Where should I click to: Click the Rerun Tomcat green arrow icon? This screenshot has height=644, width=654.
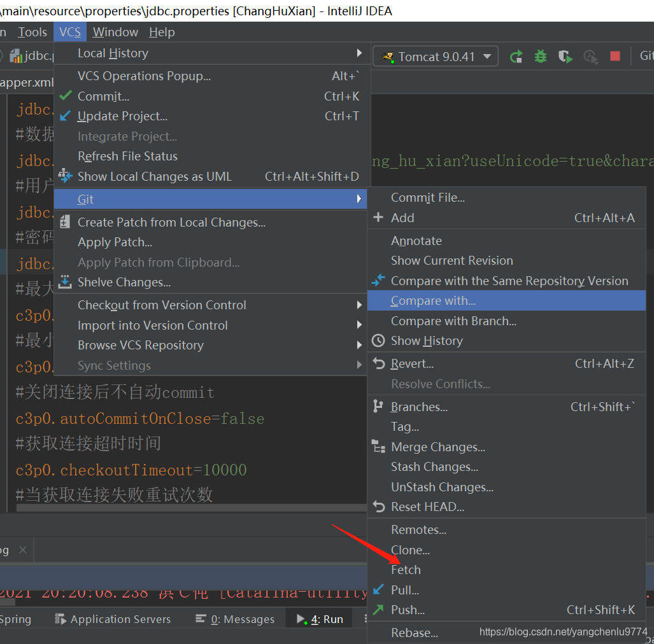click(516, 56)
